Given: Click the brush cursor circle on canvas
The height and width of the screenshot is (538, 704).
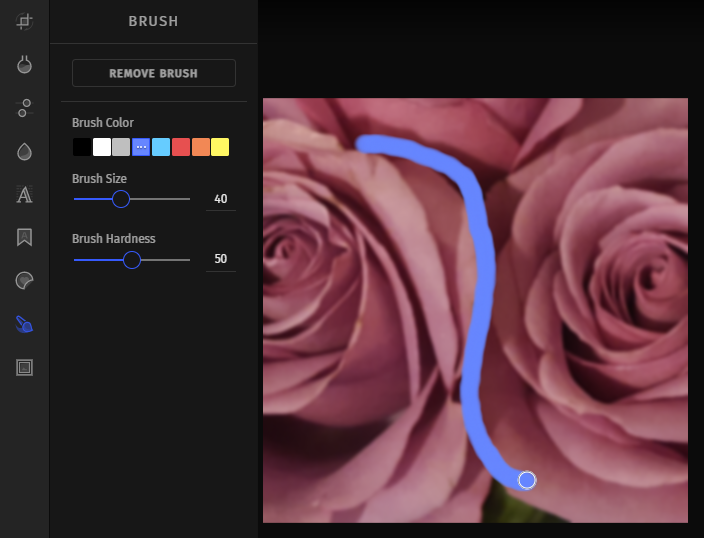Looking at the screenshot, I should tap(527, 480).
